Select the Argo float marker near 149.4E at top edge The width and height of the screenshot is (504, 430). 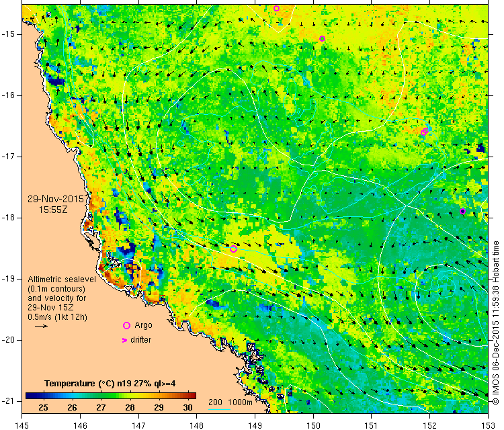coord(276,8)
